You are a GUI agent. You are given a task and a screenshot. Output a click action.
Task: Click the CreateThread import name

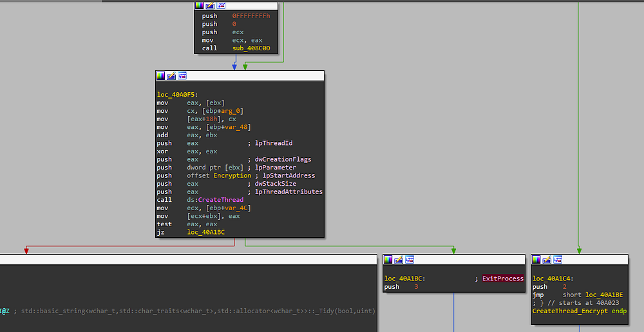[221, 200]
